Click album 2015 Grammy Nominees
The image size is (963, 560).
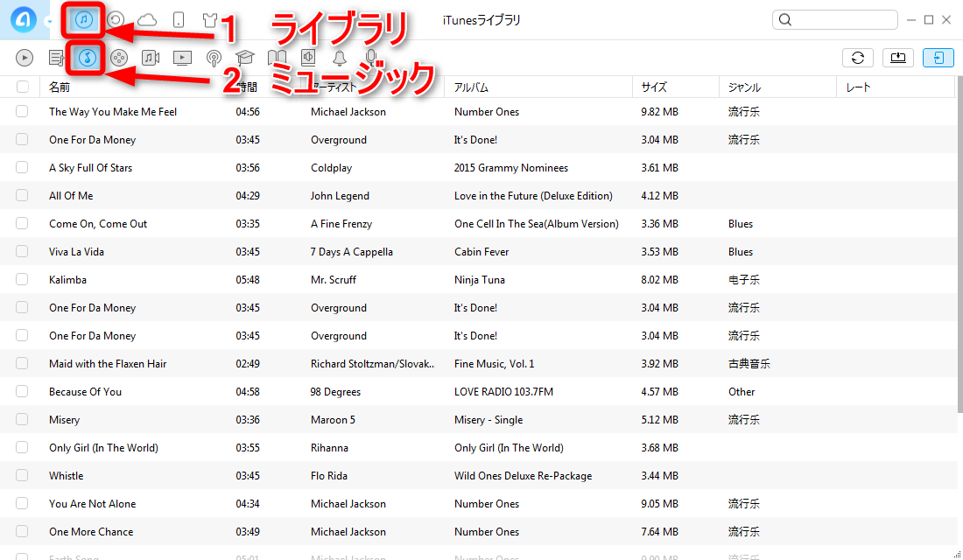pyautogui.click(x=511, y=168)
